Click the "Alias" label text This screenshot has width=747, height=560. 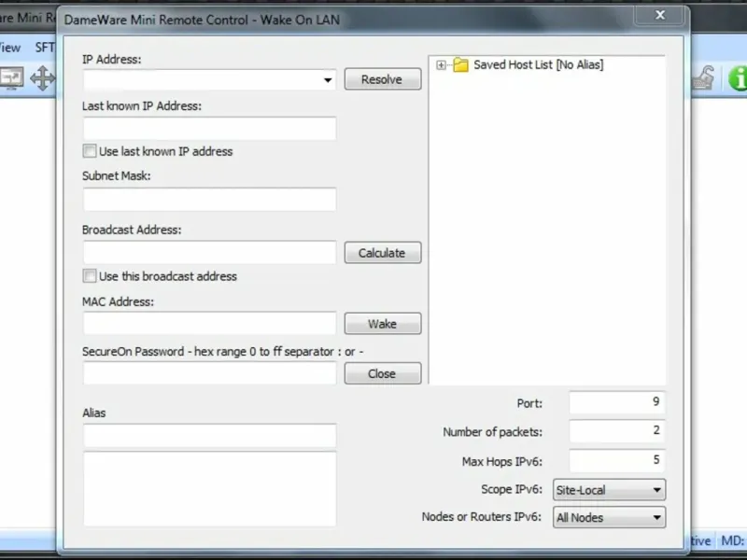tap(94, 413)
